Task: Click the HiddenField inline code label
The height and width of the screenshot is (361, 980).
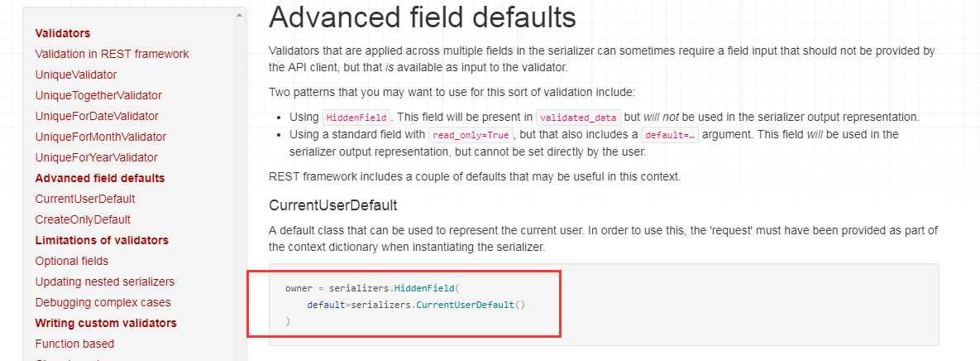Action: tap(357, 117)
